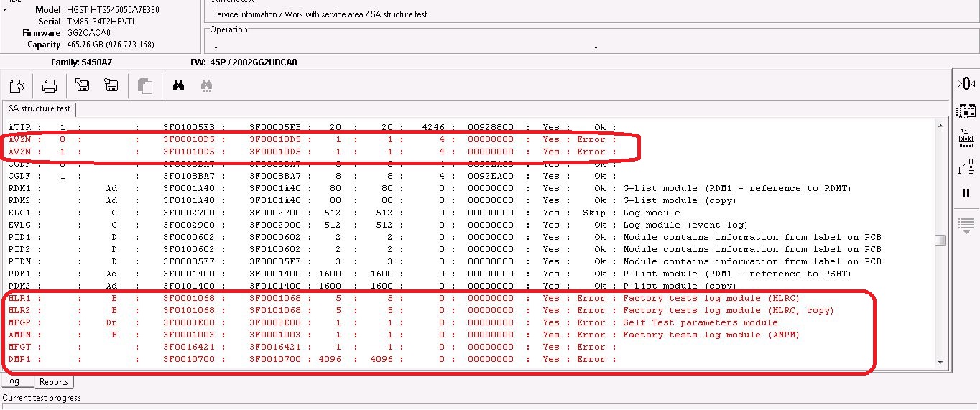
Task: Click capacity value 465.76 GB
Action: (x=111, y=45)
